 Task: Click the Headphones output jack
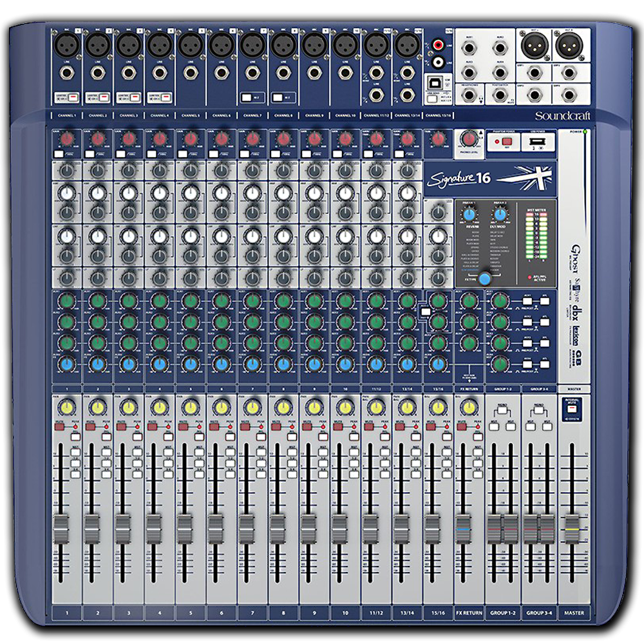point(469,95)
